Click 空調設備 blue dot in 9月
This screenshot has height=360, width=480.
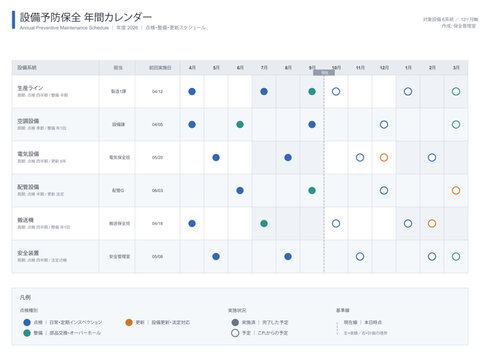click(312, 124)
